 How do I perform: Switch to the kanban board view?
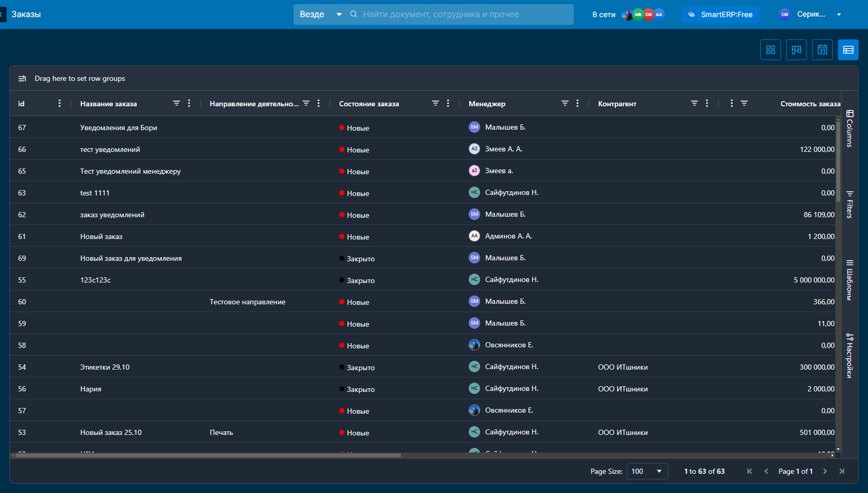point(796,50)
